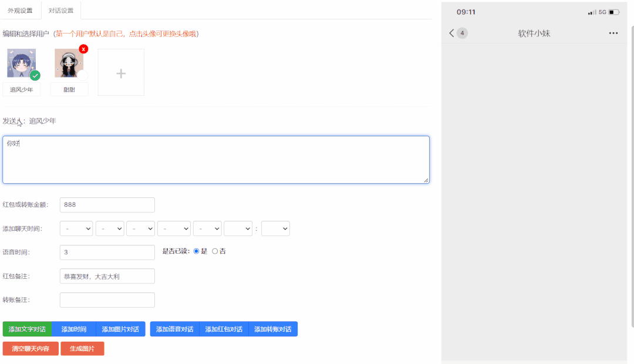The width and height of the screenshot is (634, 364).
Task: Remove 甜甜 user with red X badge
Action: tap(83, 49)
